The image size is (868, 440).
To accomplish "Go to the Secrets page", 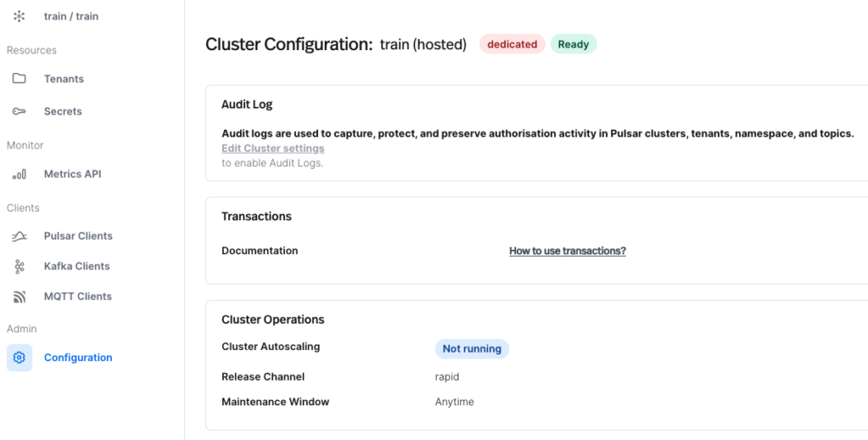I will 63,111.
